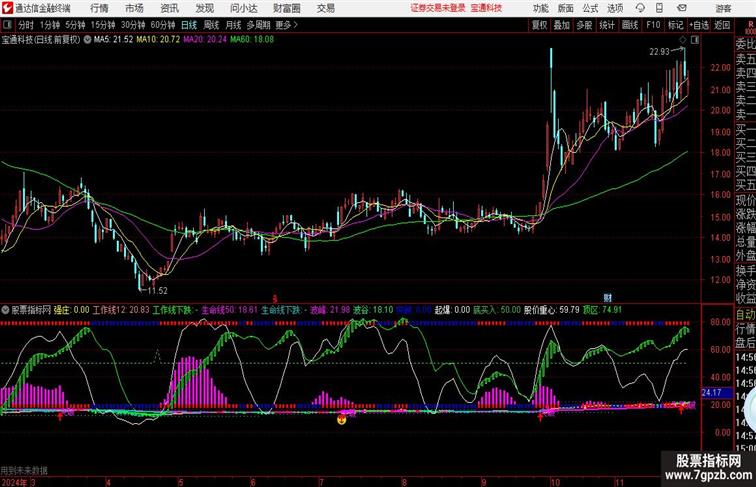Click the 通达信 red logo icon
Screen dimensions: 756x487
(8, 8)
